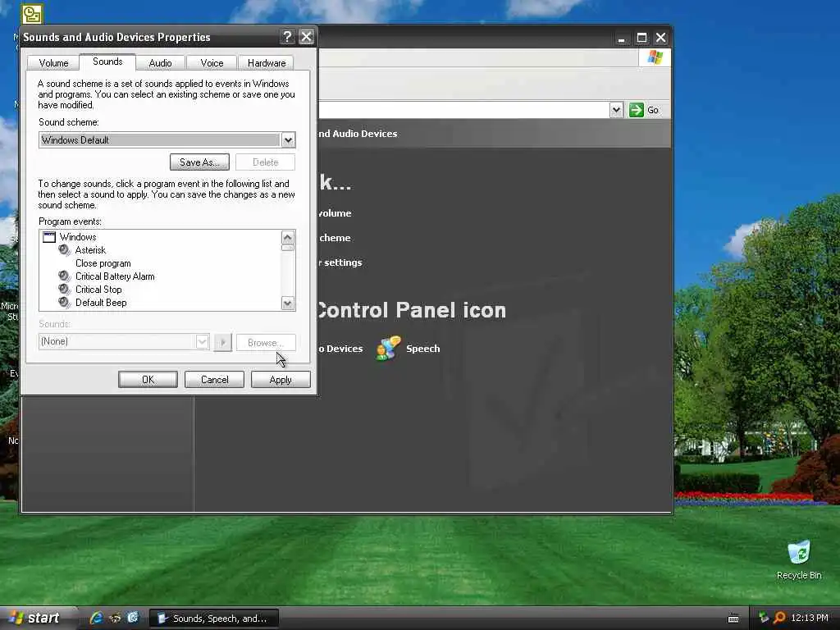Click the Save As... button
Viewport: 840px width, 630px height.
tap(199, 162)
